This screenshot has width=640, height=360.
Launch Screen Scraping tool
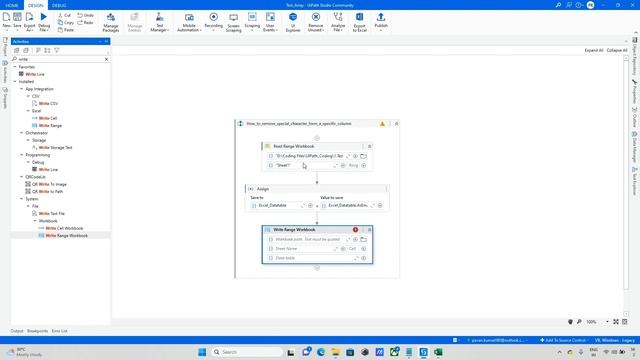pos(233,22)
